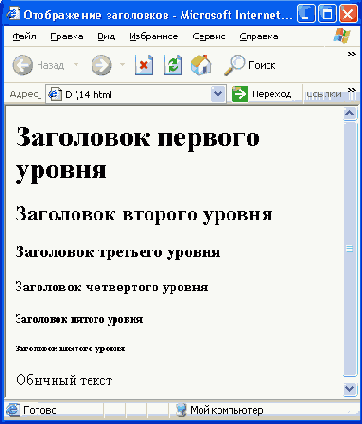Expand the address bar dropdown arrow
Screen dimensions: 362x424
click(218, 94)
